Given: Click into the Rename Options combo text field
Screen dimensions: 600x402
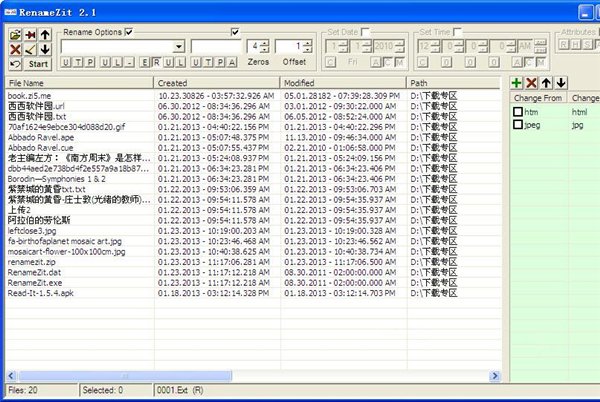Looking at the screenshot, I should pyautogui.click(x=117, y=47).
